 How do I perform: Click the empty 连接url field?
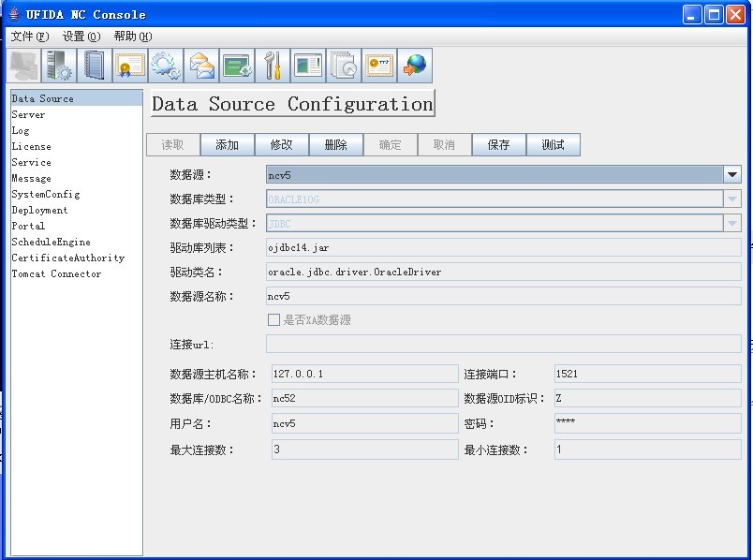pos(503,344)
